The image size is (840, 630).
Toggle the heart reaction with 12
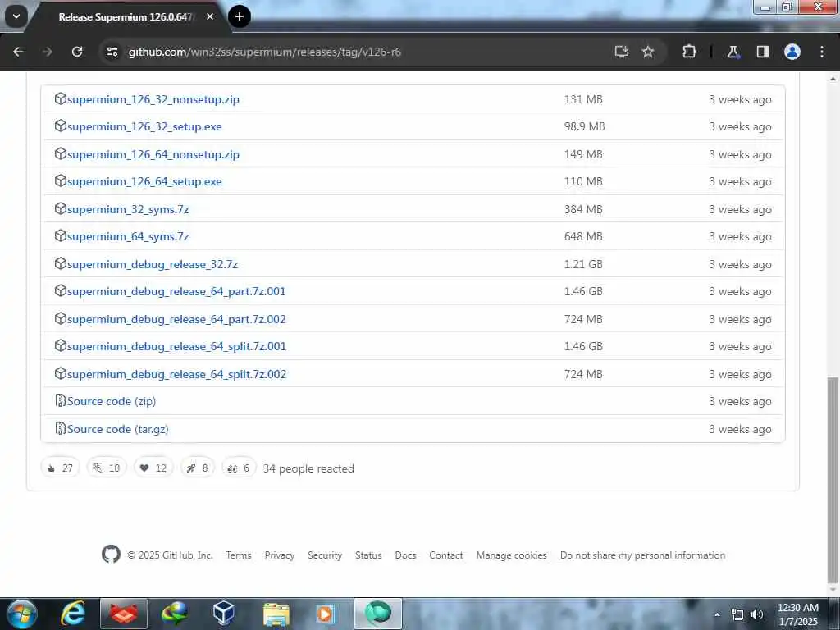(x=153, y=468)
